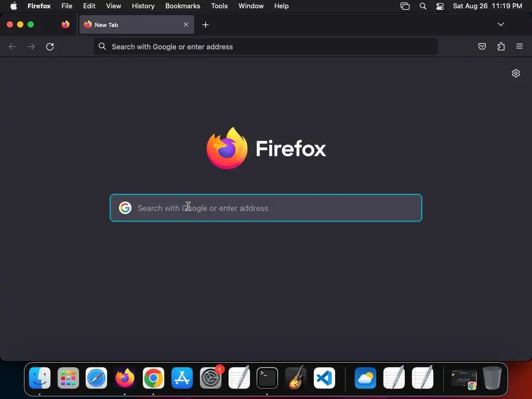Image resolution: width=532 pixels, height=399 pixels.
Task: Open the Firefox app menu in menu bar
Action: [x=39, y=6]
